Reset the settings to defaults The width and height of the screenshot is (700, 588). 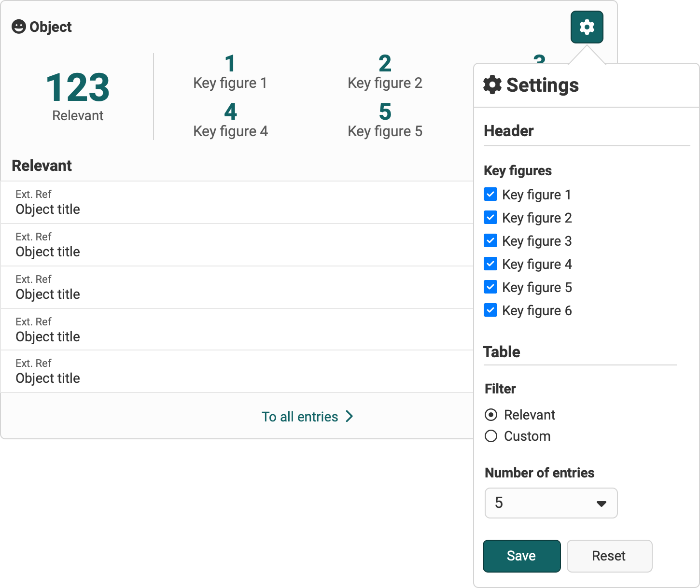point(609,556)
